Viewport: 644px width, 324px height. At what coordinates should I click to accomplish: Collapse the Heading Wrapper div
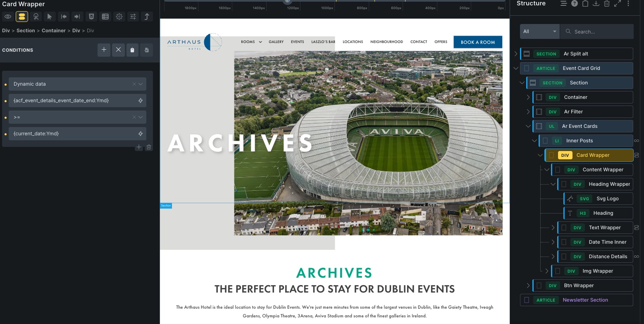pos(553,184)
